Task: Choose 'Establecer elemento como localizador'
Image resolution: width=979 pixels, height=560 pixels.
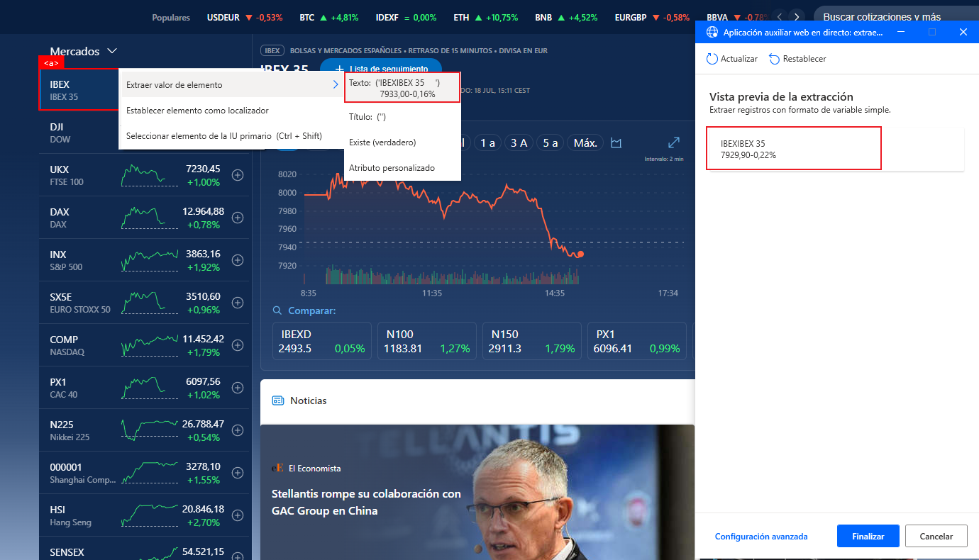Action: [x=233, y=111]
